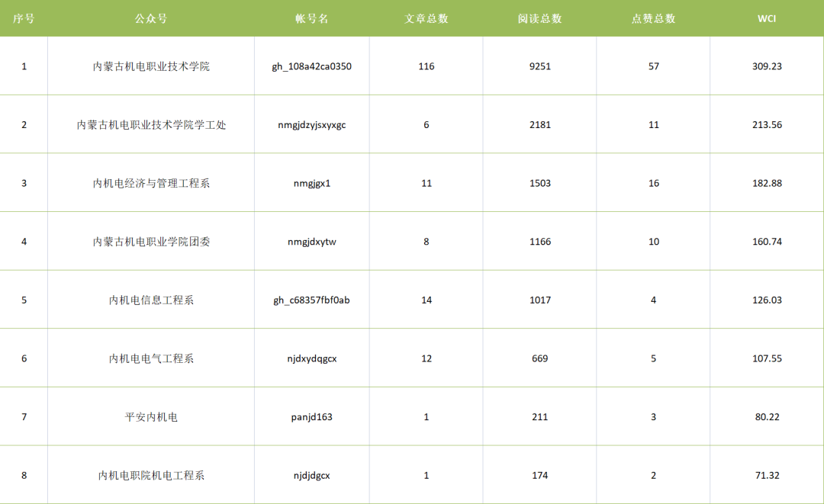
Task: Click the 平安内机电 cell
Action: 151,417
